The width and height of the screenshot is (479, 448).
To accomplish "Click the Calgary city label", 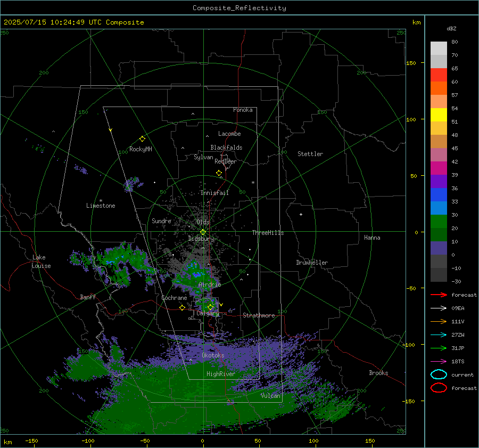I will pyautogui.click(x=208, y=313).
